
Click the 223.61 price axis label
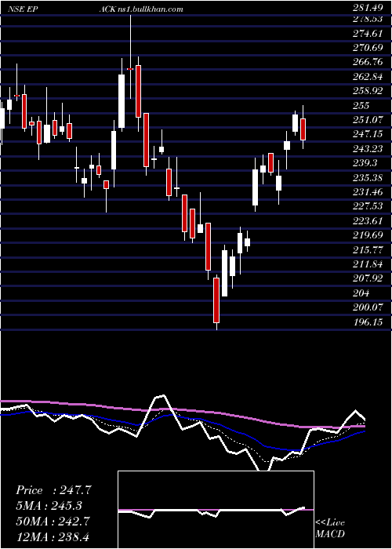[368, 221]
